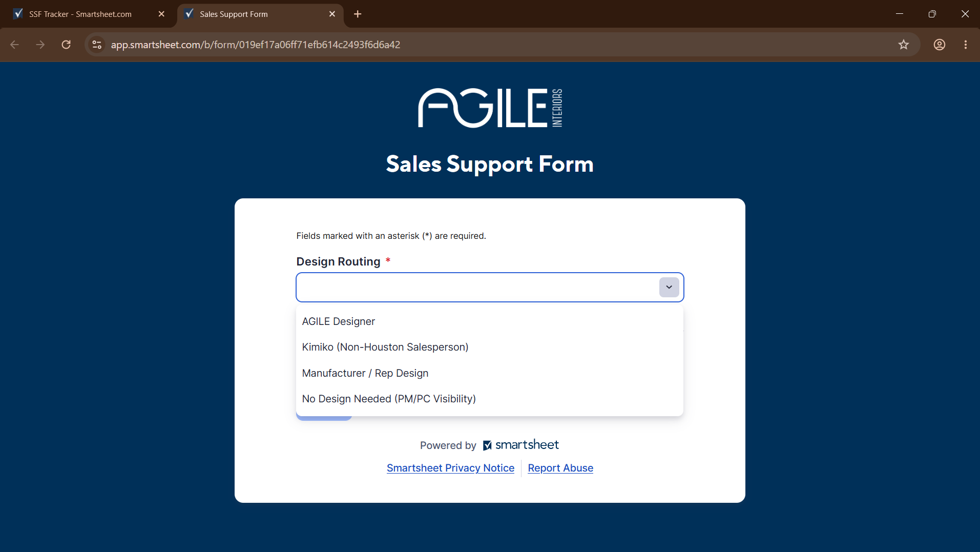Open browser three-dot menu
The image size is (980, 552).
[x=966, y=45]
